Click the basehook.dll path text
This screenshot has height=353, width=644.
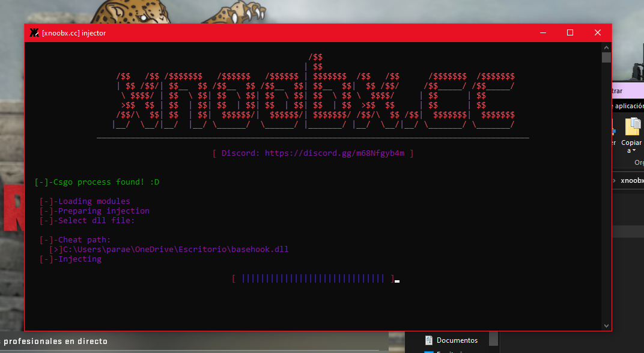tap(168, 250)
